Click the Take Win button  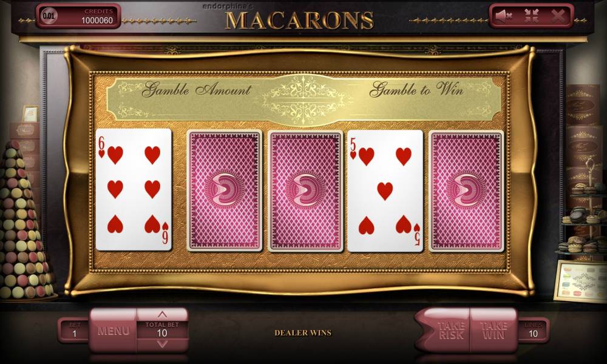coord(493,331)
